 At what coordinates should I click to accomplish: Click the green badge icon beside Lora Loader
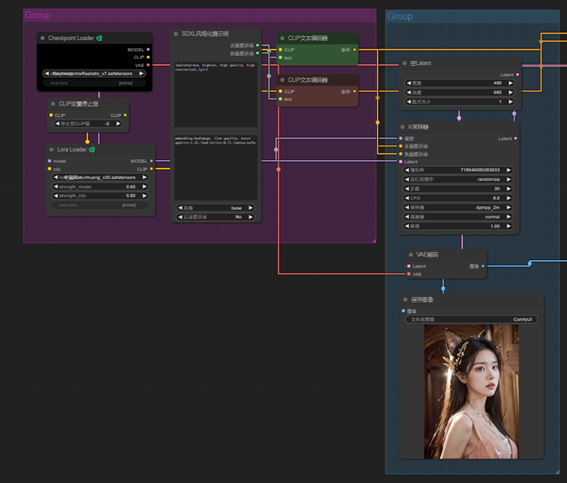pyautogui.click(x=92, y=149)
